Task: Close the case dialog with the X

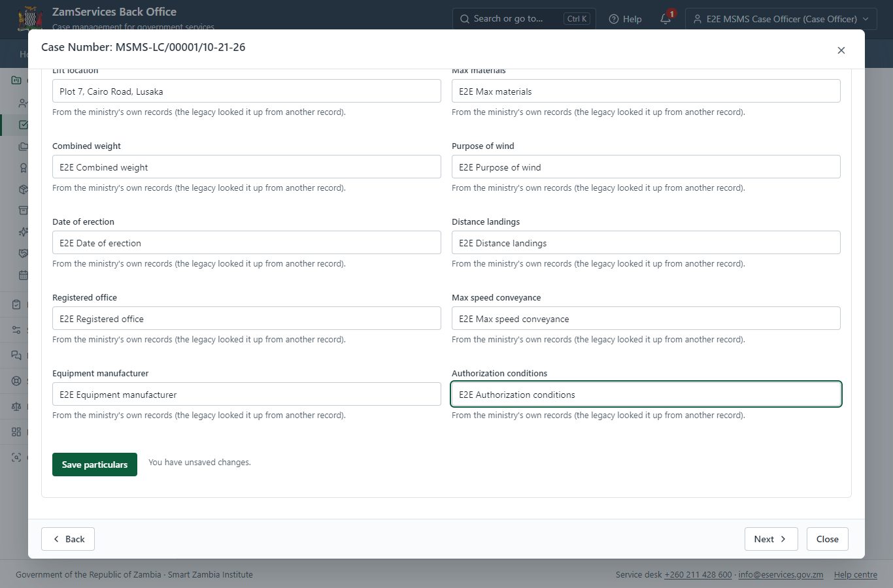Action: [841, 50]
